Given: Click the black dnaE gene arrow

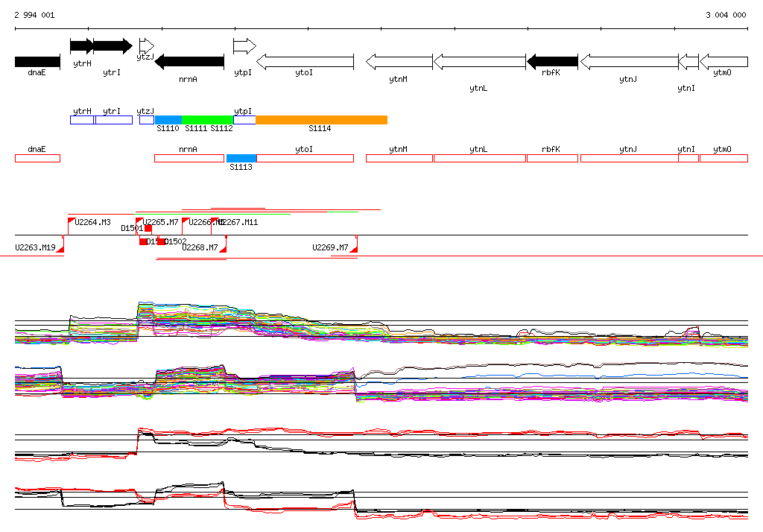Looking at the screenshot, I should (x=37, y=62).
